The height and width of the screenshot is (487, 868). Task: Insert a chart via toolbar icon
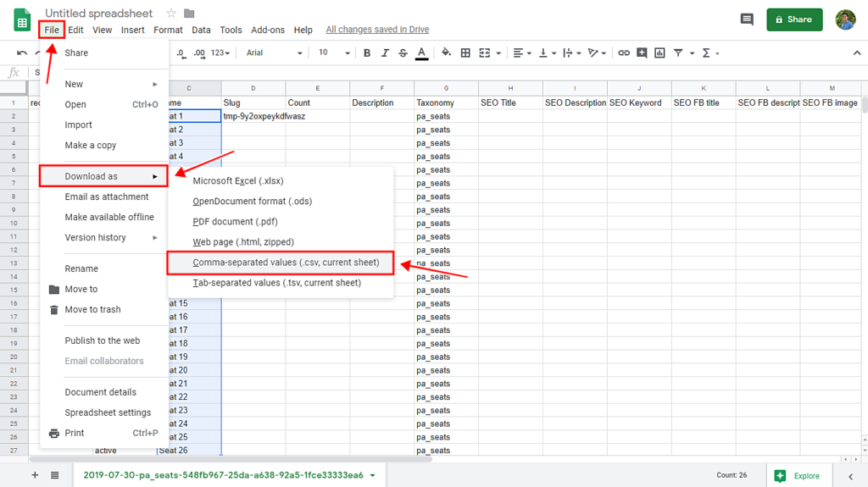pyautogui.click(x=659, y=53)
